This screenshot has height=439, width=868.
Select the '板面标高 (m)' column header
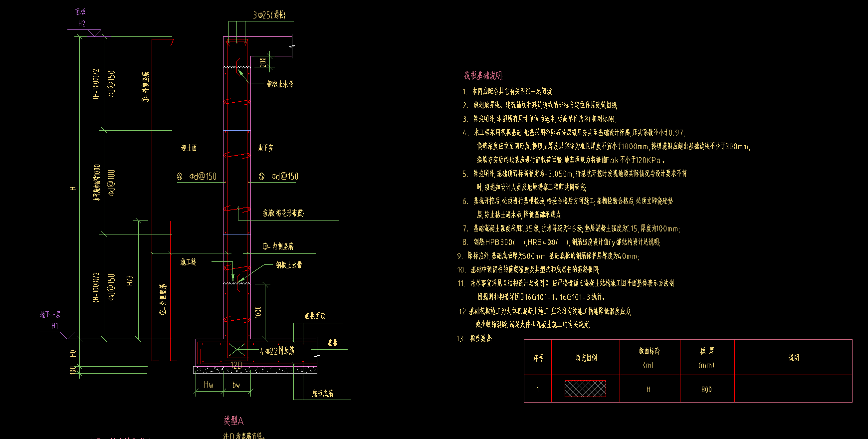coord(649,358)
